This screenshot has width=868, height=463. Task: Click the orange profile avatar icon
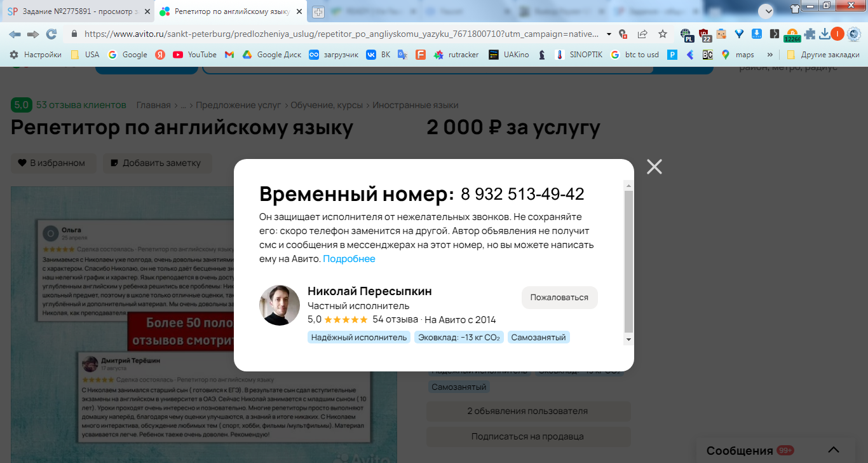pyautogui.click(x=837, y=34)
